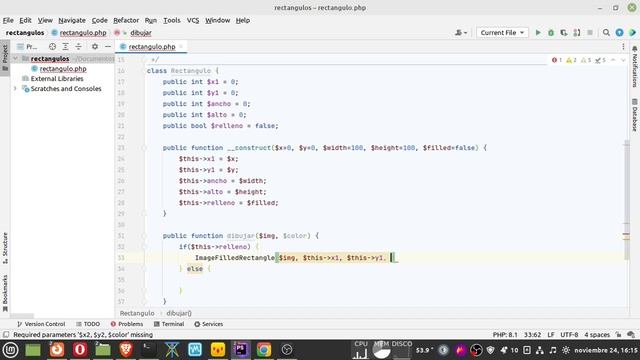Open the Tools menu

point(172,20)
